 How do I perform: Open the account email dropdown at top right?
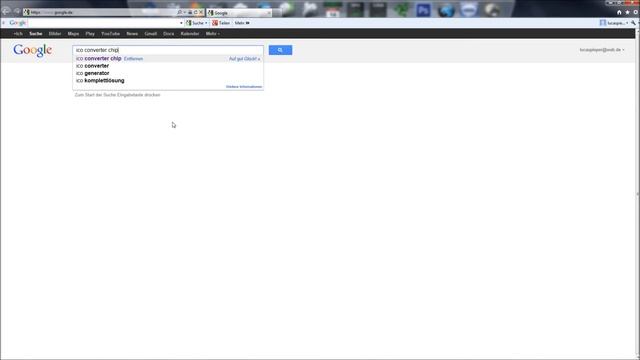tap(602, 50)
